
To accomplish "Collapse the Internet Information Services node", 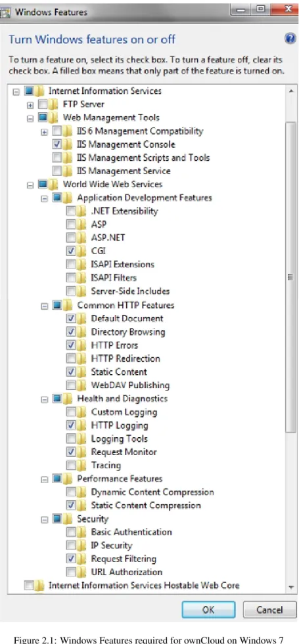I will click(16, 91).
